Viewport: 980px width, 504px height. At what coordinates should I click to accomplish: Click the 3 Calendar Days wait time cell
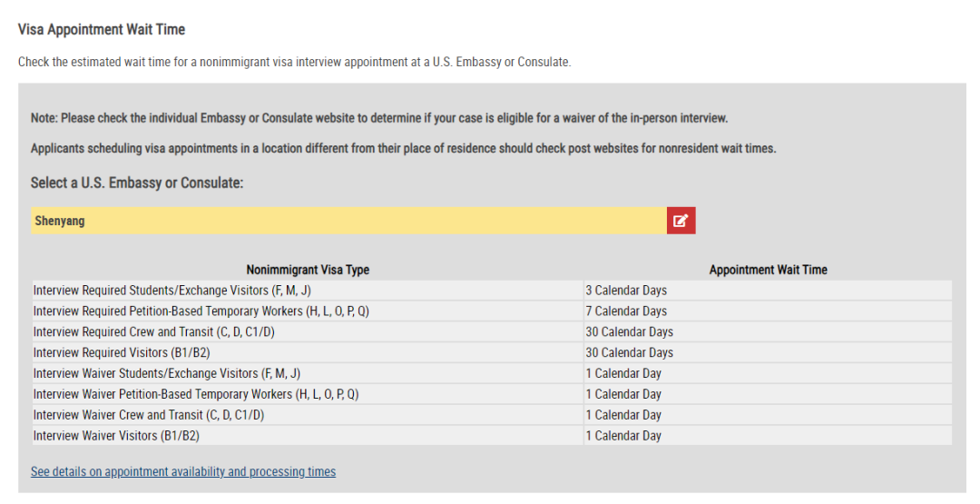(768, 291)
